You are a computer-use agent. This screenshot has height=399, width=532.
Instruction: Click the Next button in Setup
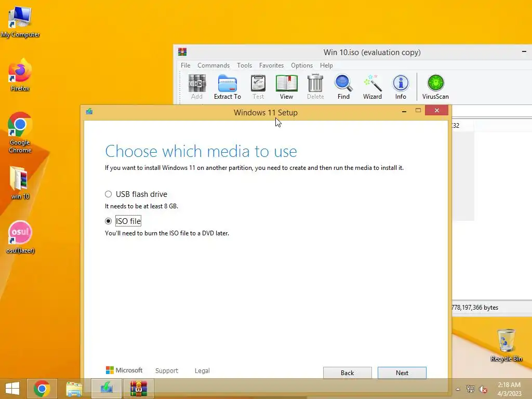click(402, 373)
